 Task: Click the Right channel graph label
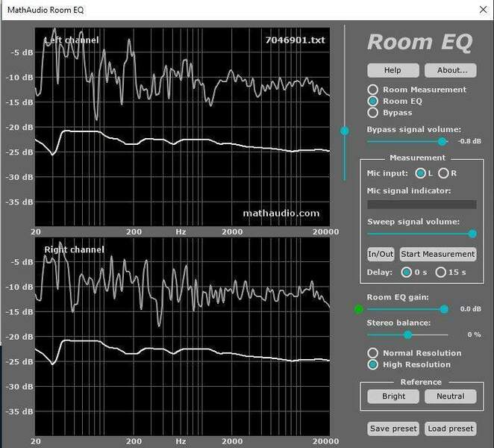[x=74, y=249]
